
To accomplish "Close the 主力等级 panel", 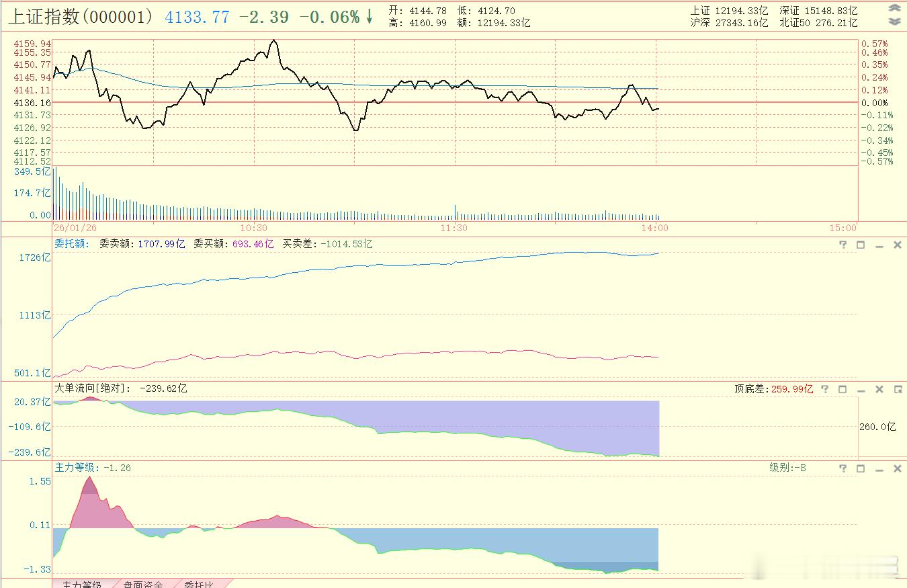I will [897, 468].
